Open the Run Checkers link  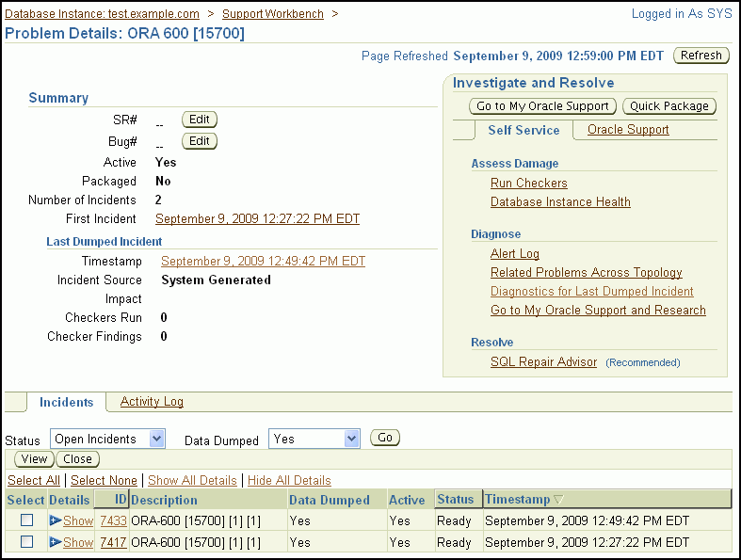coord(528,183)
